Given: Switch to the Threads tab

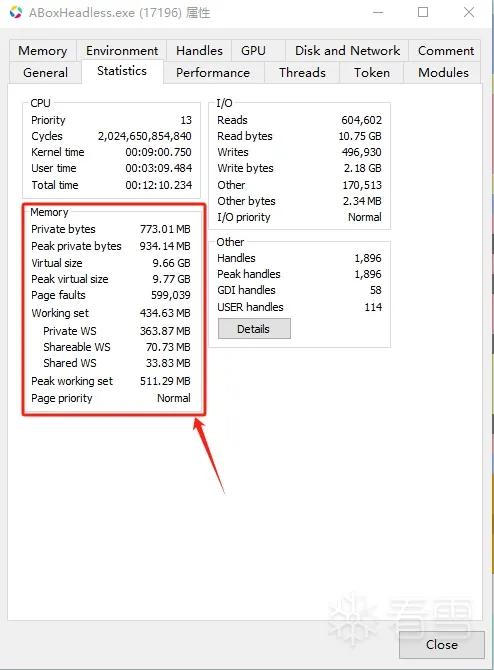Looking at the screenshot, I should point(302,73).
